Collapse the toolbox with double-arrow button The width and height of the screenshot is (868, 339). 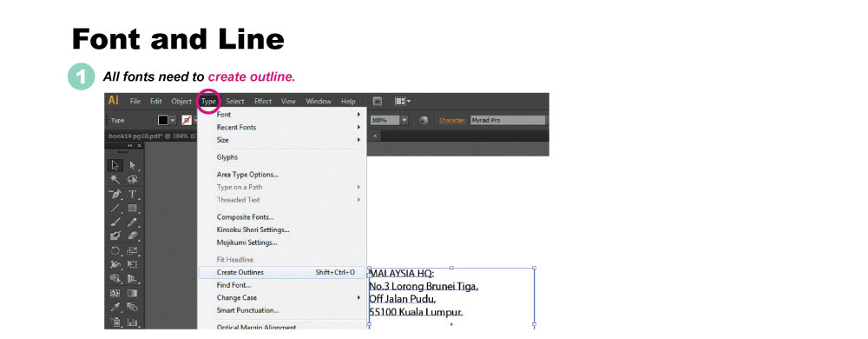[131, 146]
